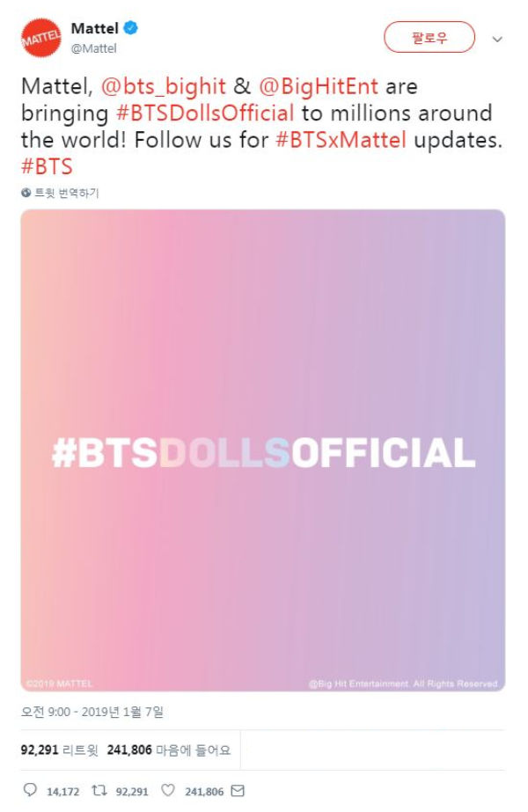Open the Mattel profile avatar
528x812 pixels.
pos(41,38)
